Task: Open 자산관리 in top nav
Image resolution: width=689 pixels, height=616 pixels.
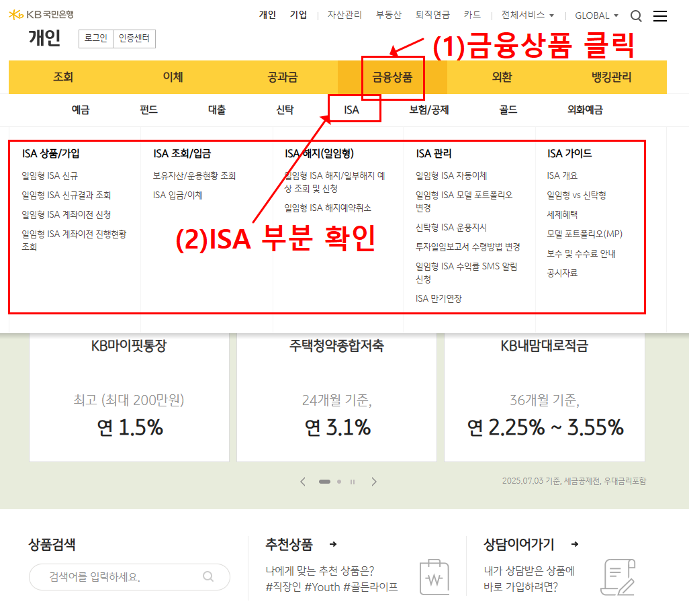Action: (x=344, y=15)
